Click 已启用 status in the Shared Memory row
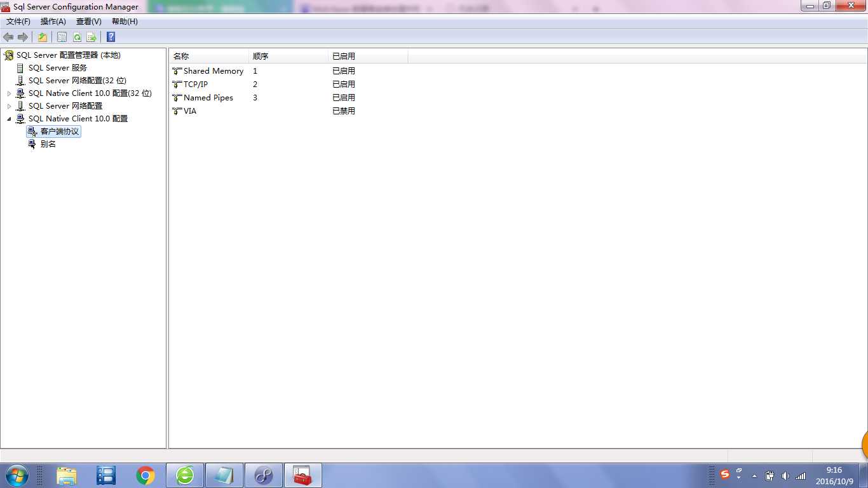868x488 pixels. [x=344, y=71]
